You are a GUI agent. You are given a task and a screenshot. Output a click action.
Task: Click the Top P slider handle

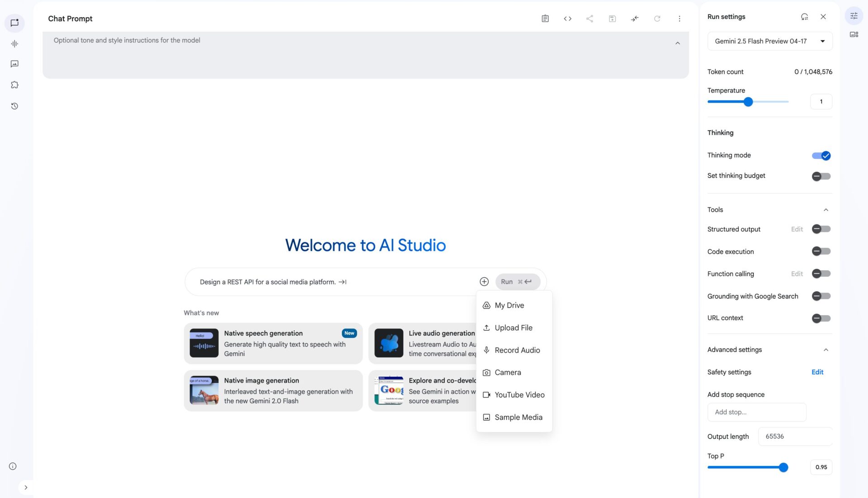coord(783,468)
